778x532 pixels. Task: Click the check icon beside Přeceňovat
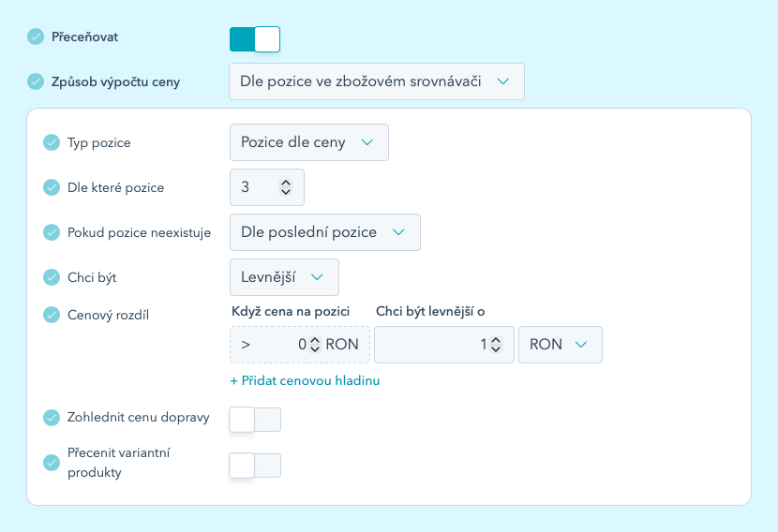point(36,37)
